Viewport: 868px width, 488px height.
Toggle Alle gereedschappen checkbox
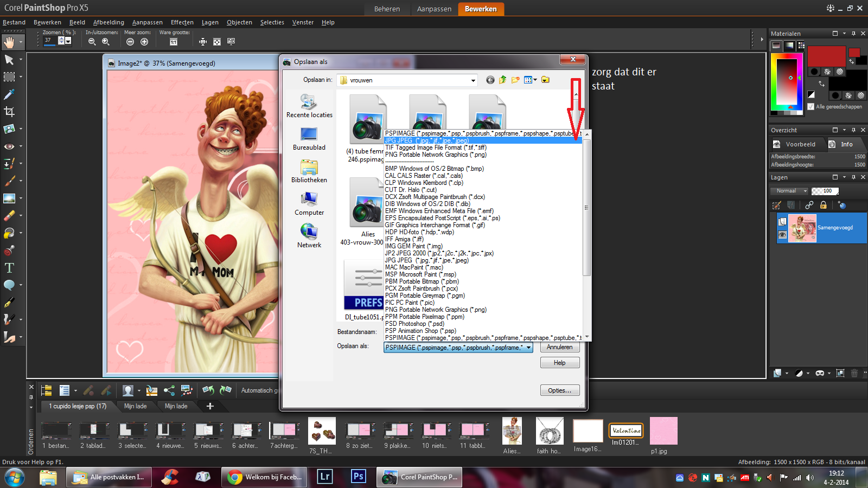[811, 107]
